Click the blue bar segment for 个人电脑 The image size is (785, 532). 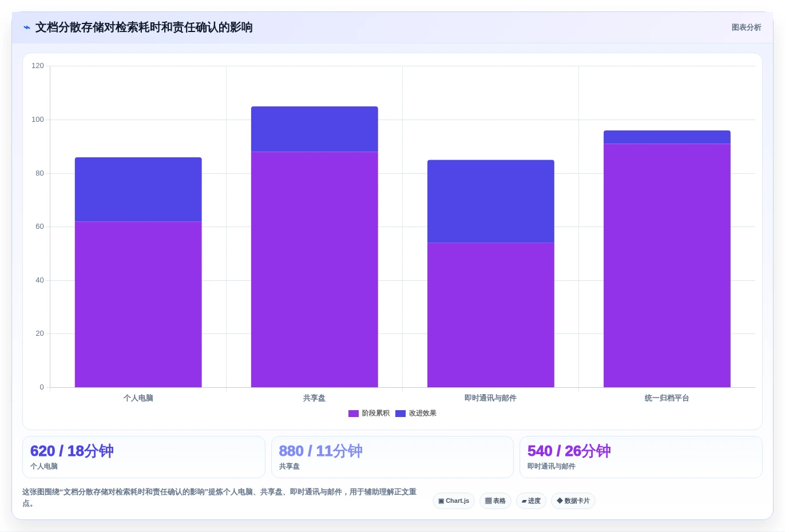point(138,189)
